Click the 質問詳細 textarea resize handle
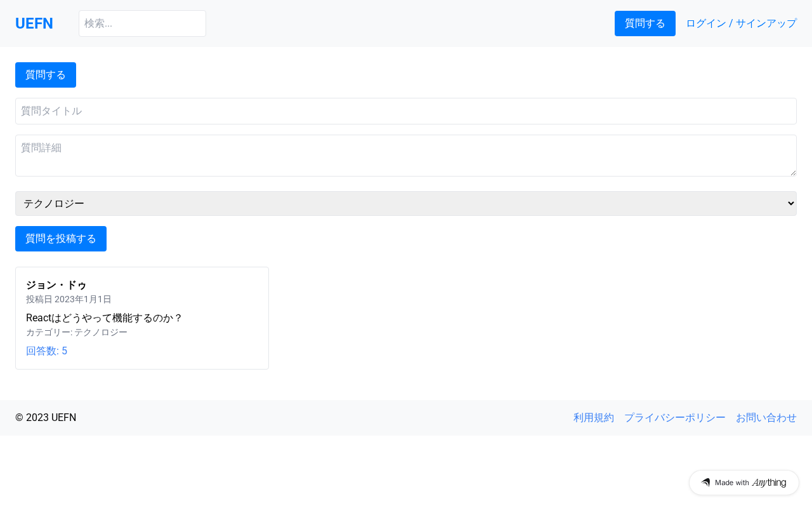The height and width of the screenshot is (508, 812). (793, 173)
